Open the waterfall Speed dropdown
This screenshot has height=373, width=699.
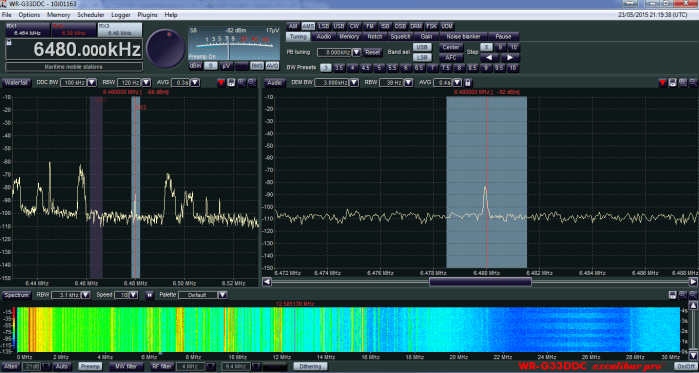coord(134,295)
